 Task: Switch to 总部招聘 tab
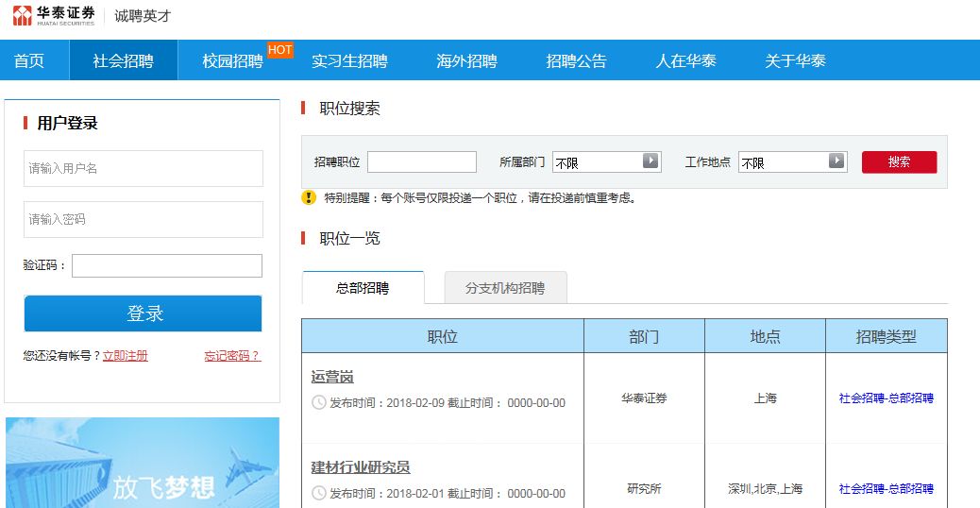coord(363,288)
